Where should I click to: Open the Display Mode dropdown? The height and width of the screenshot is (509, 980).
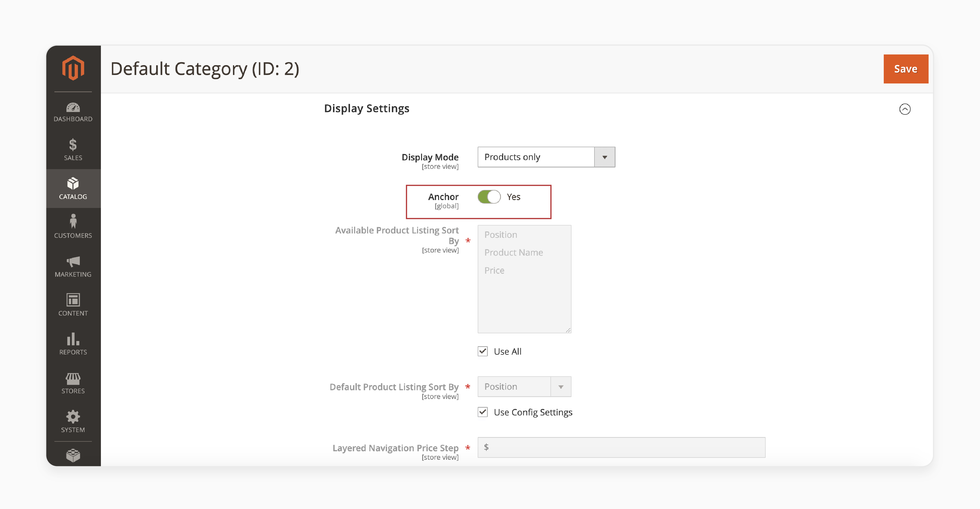[546, 157]
